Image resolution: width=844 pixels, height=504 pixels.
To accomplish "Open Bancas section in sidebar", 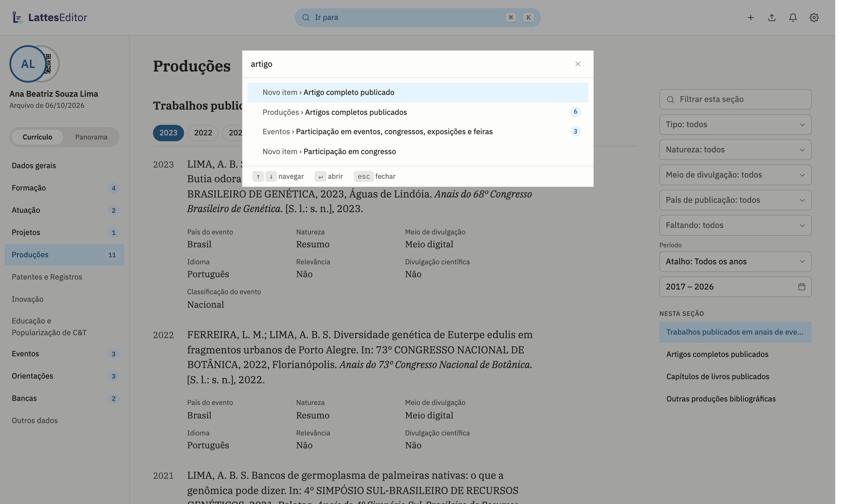I will 64,399.
